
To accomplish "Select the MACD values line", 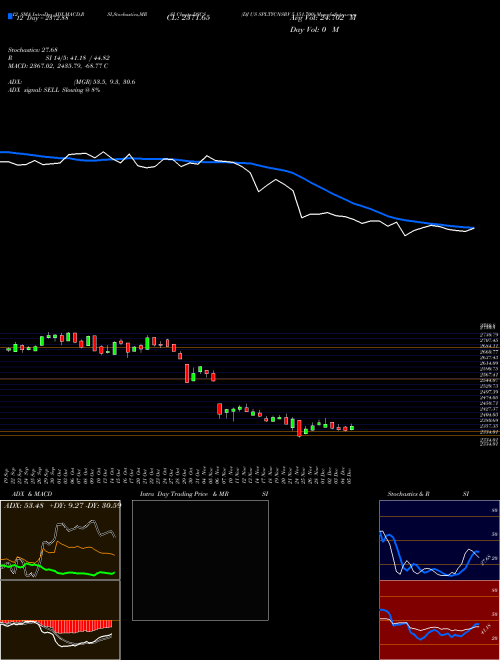I will (x=58, y=66).
